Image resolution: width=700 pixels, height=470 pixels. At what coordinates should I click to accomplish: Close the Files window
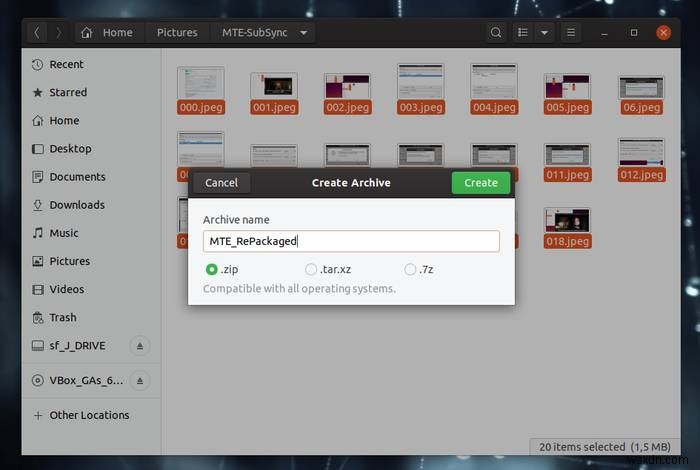[x=663, y=33]
